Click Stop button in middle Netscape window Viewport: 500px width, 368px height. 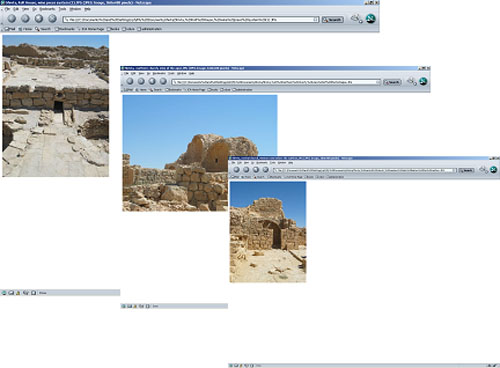pyautogui.click(x=163, y=81)
